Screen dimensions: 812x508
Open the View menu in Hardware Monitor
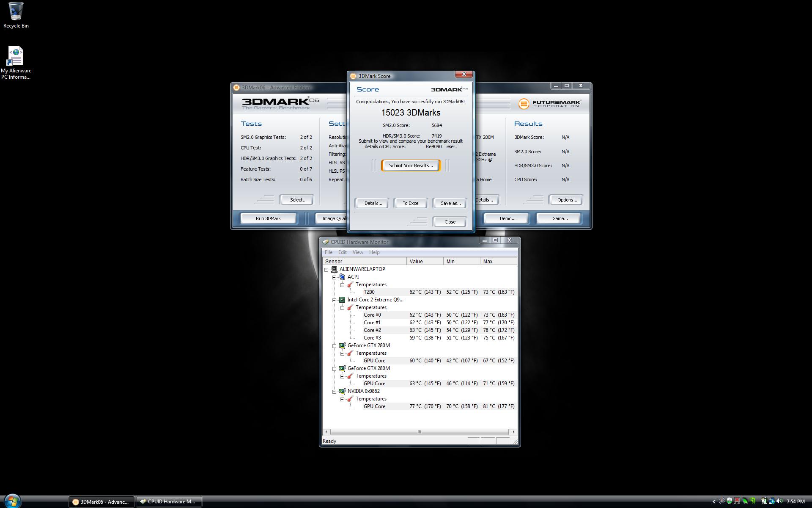(358, 252)
